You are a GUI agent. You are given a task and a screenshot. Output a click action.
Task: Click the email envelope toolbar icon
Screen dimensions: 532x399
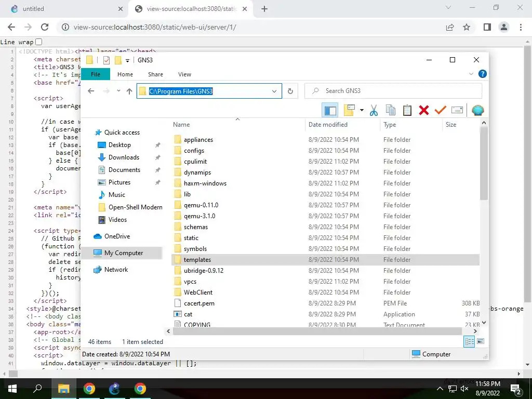[457, 110]
